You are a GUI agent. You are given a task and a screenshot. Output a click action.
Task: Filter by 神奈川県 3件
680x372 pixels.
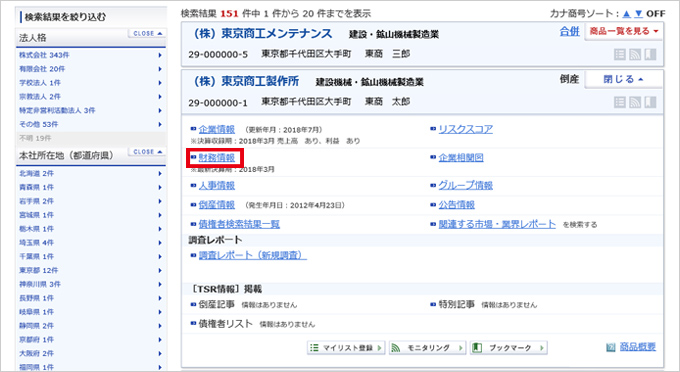(91, 284)
